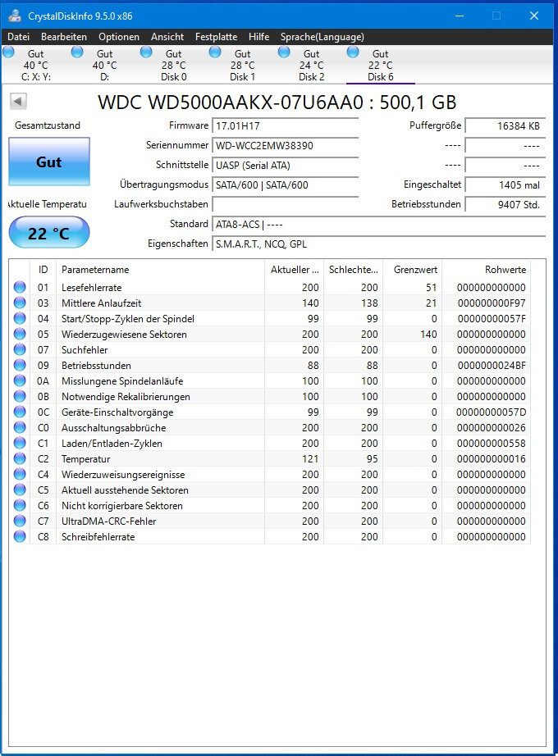Click status icon of Temperatur row
The width and height of the screenshot is (558, 756).
(x=20, y=459)
